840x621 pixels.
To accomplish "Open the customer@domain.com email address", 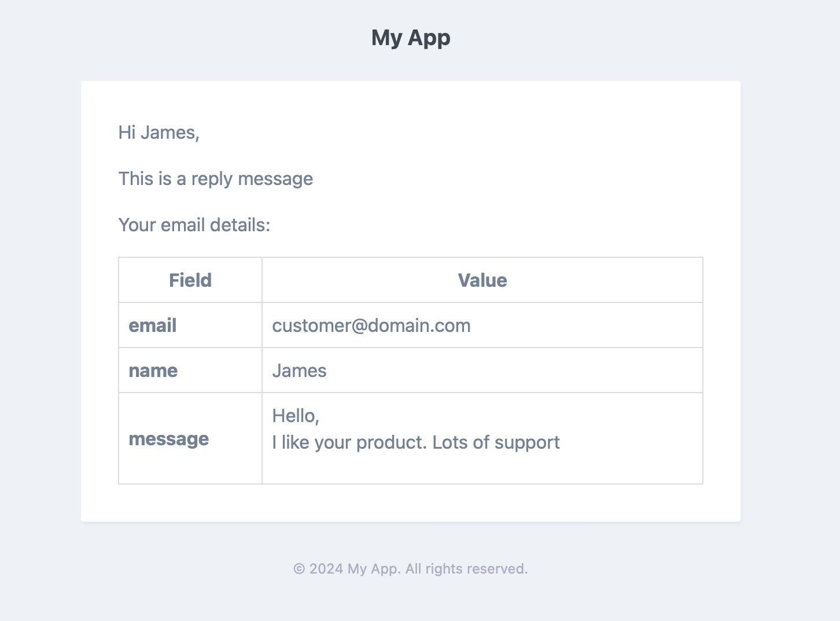I will 371,326.
